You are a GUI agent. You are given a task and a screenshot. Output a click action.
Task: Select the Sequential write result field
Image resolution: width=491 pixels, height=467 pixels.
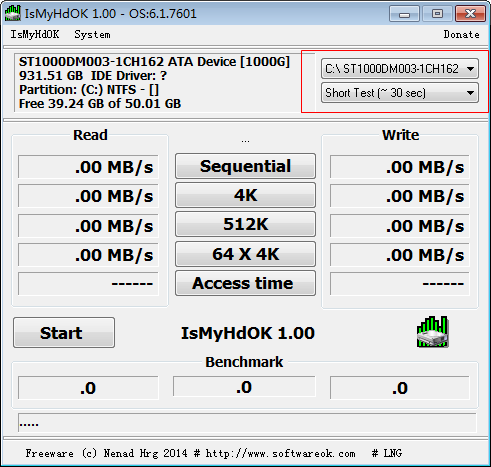coord(400,166)
